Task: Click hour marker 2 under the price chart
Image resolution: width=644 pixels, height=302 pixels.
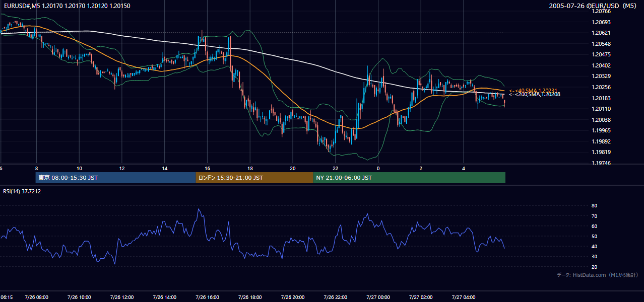Action: (421, 168)
